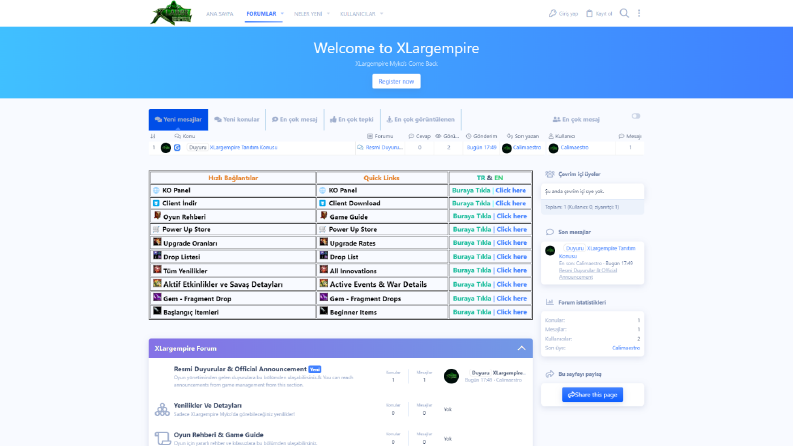Click the Konu column header
793x446 pixels.
(x=185, y=136)
